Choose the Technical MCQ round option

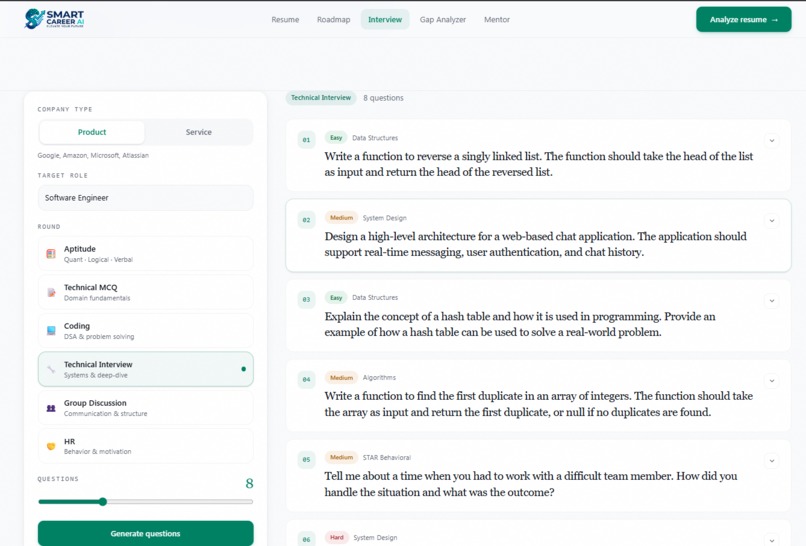[145, 292]
